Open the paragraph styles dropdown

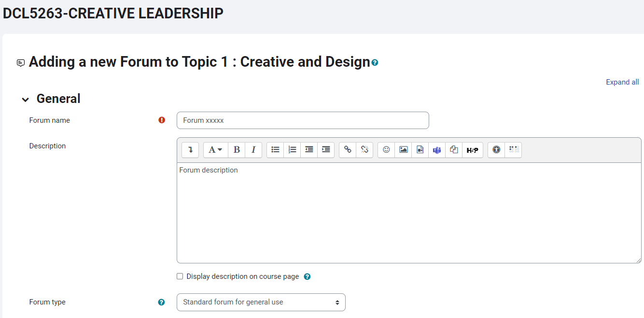pyautogui.click(x=215, y=150)
